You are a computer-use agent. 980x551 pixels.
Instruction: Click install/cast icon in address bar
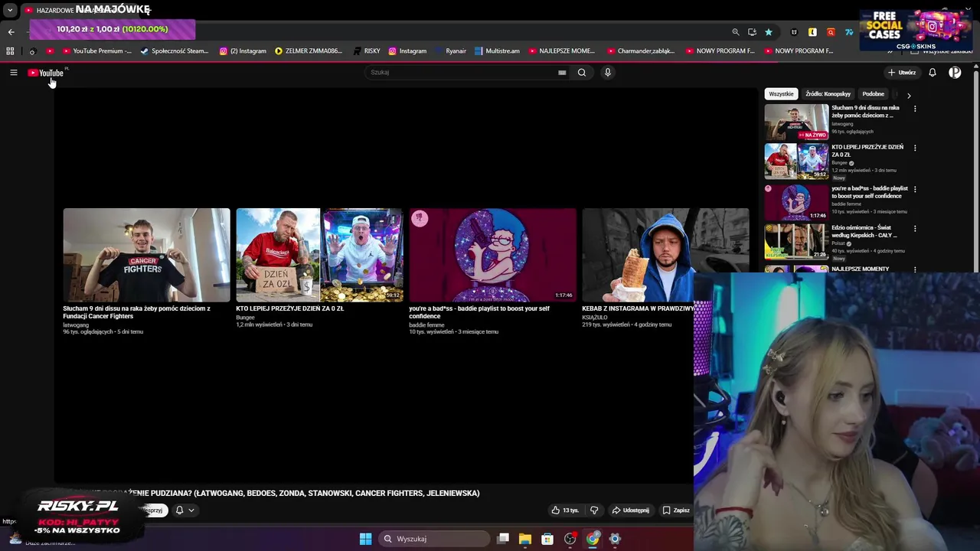coord(752,32)
